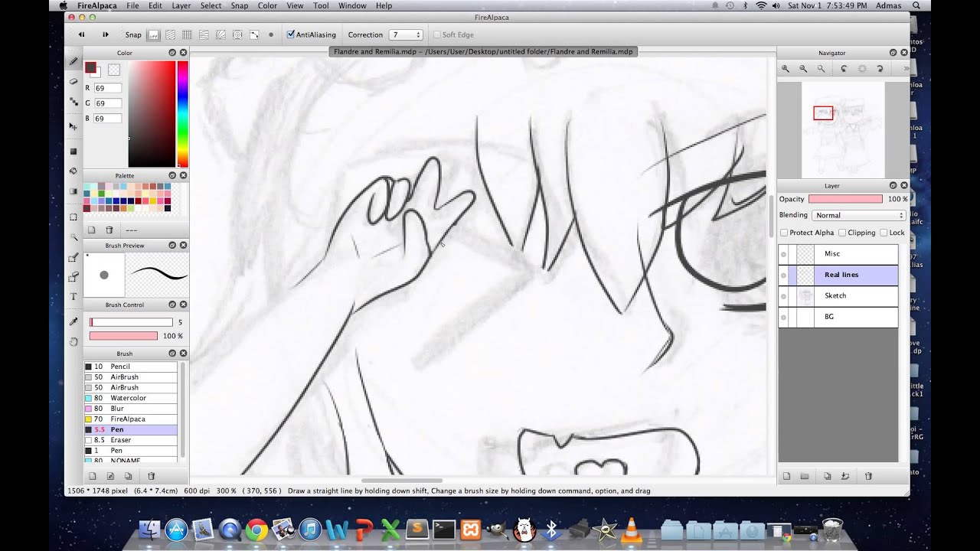Enable Protect Alpha checkbox

click(783, 233)
